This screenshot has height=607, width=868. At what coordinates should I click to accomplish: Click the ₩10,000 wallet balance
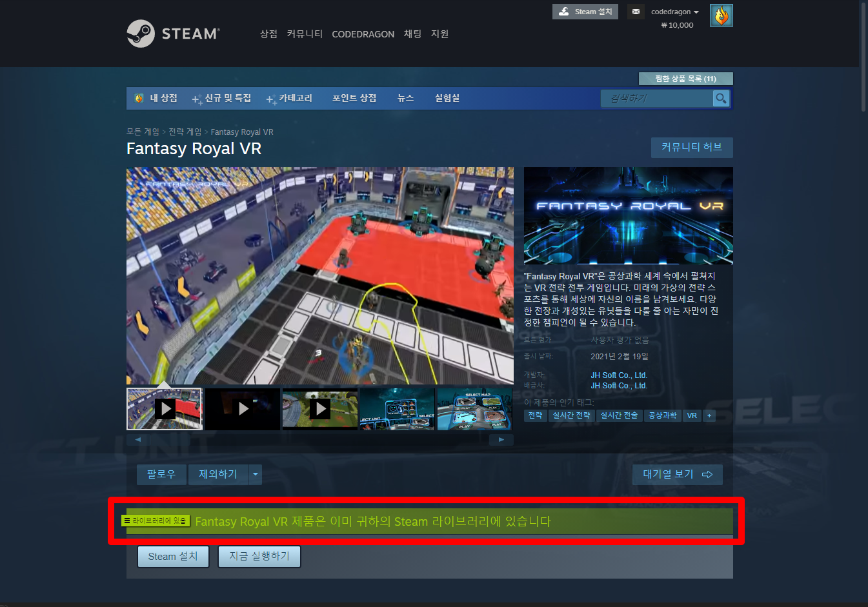click(x=677, y=25)
